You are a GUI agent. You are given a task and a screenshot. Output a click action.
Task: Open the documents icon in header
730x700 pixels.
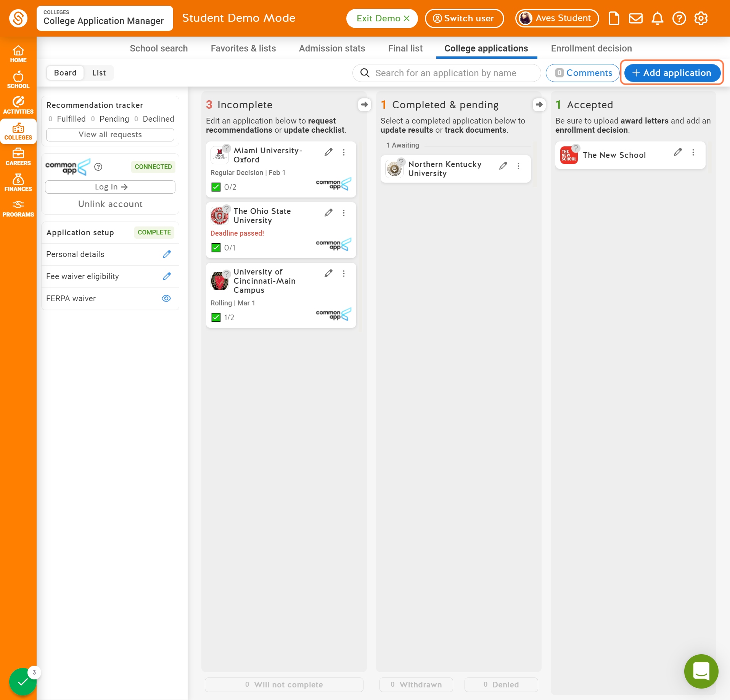[x=614, y=18]
